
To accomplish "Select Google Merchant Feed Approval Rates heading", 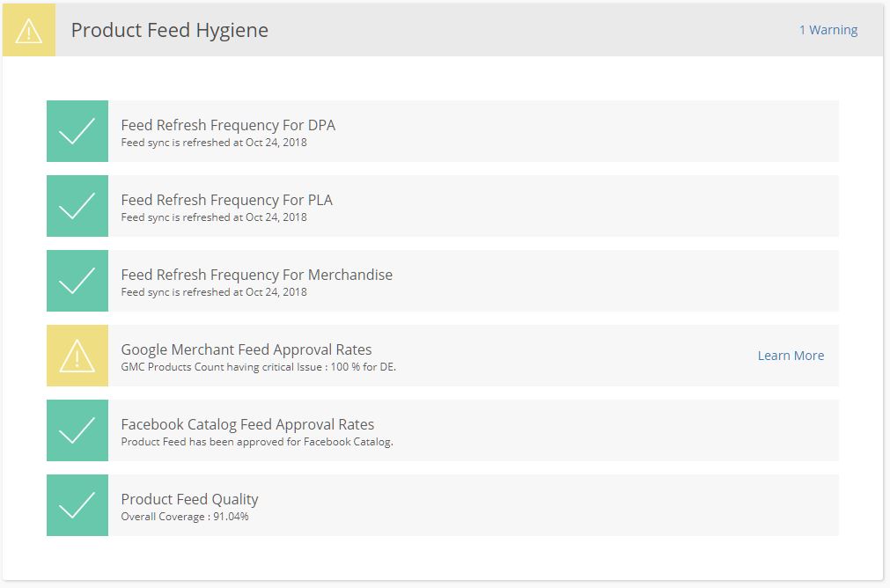I will 246,349.
